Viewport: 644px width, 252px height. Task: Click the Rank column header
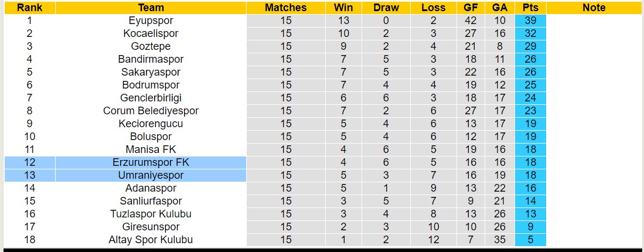click(29, 8)
